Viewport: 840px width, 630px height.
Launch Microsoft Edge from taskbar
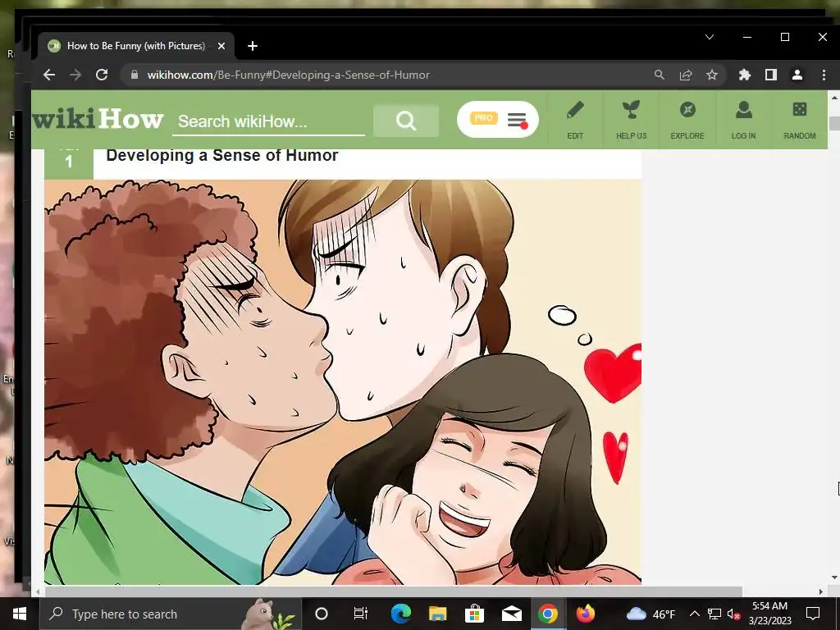[400, 614]
